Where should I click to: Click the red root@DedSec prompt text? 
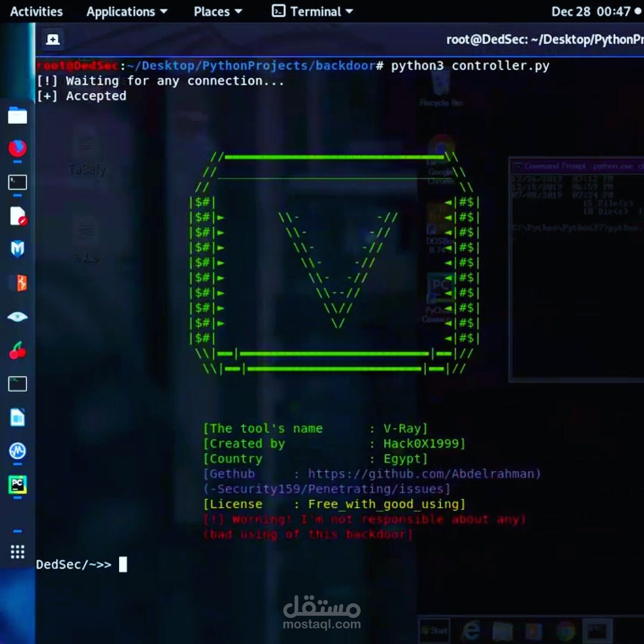(x=77, y=65)
